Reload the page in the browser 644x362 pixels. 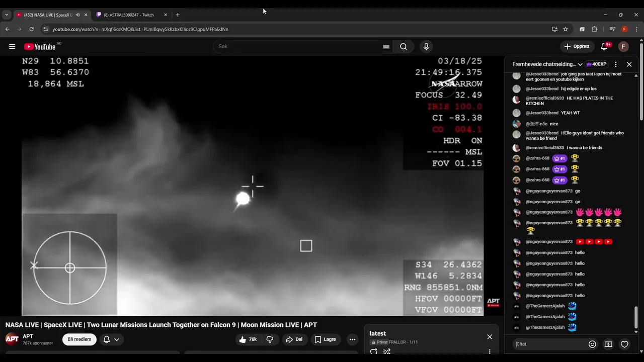click(32, 29)
